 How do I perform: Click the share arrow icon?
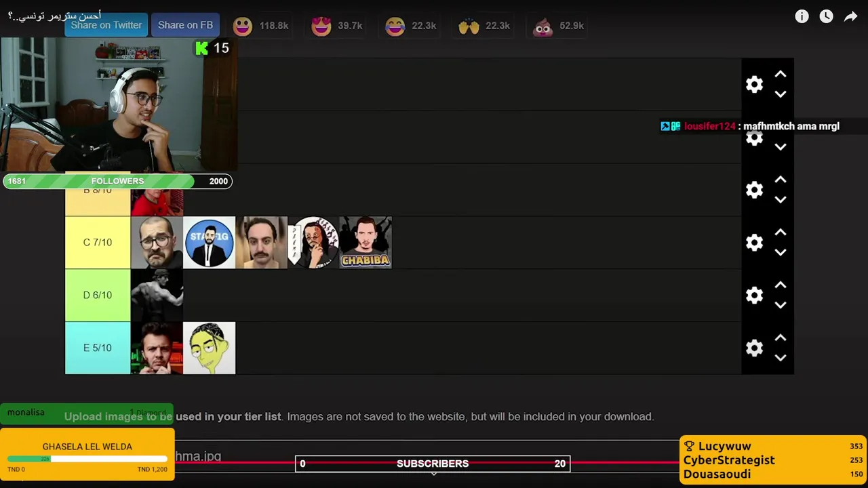(x=850, y=16)
